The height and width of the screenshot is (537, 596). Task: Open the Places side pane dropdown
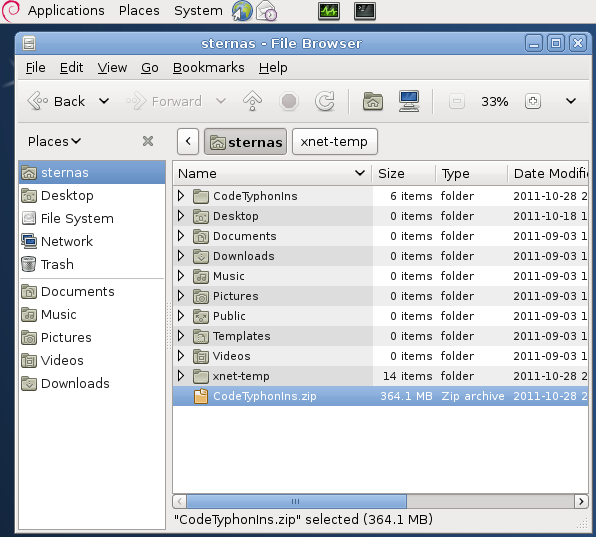[55, 141]
